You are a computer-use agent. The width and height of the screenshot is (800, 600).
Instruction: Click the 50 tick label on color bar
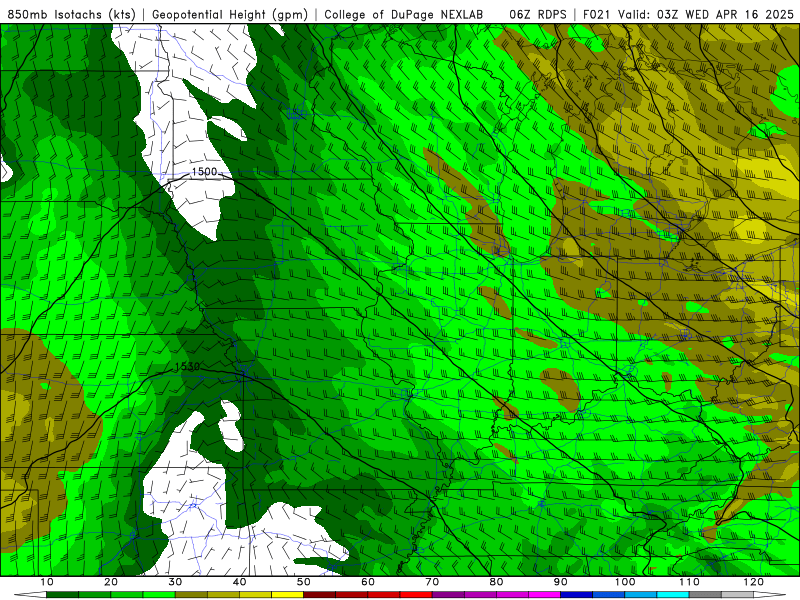[304, 582]
